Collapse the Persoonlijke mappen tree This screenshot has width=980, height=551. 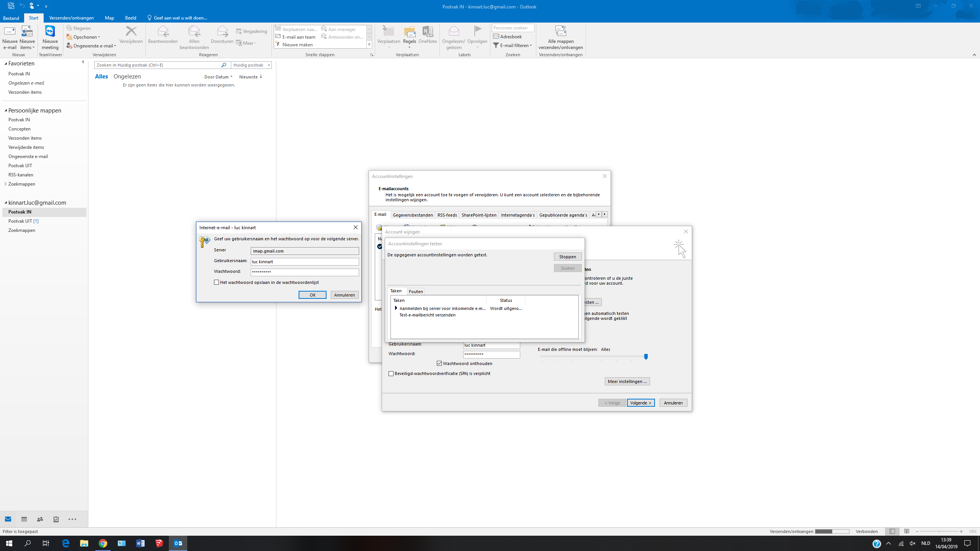point(6,111)
